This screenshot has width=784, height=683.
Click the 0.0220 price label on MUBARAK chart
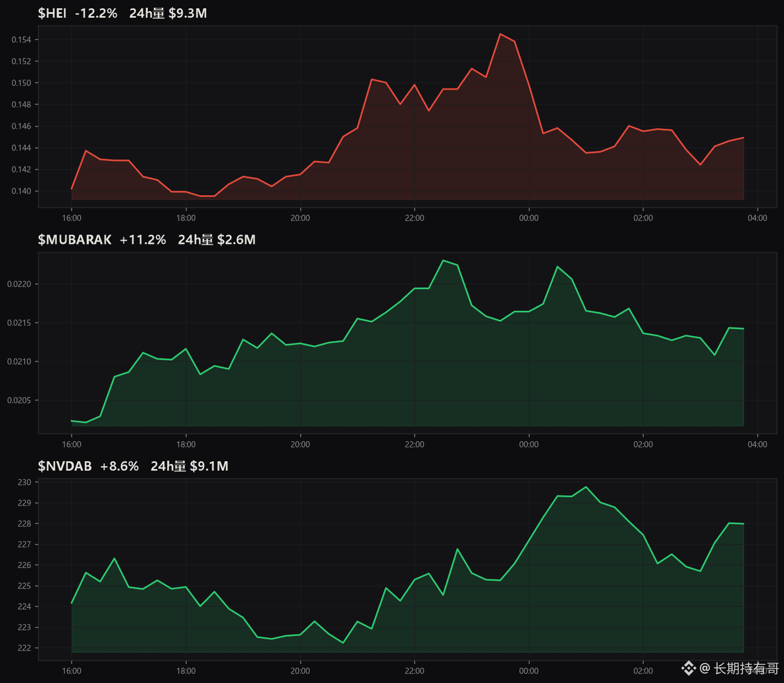click(x=19, y=284)
